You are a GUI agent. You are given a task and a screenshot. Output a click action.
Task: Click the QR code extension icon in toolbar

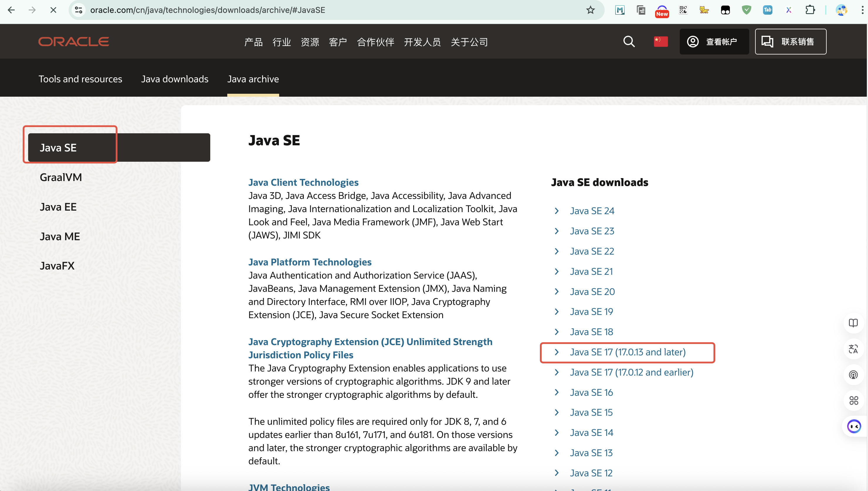point(683,10)
